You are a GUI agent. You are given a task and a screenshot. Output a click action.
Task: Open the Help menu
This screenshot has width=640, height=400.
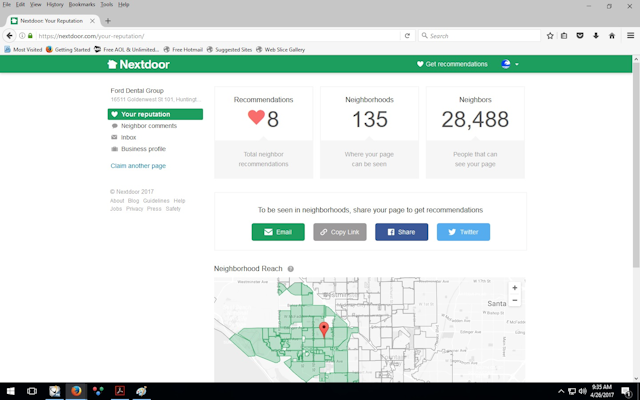(x=123, y=4)
